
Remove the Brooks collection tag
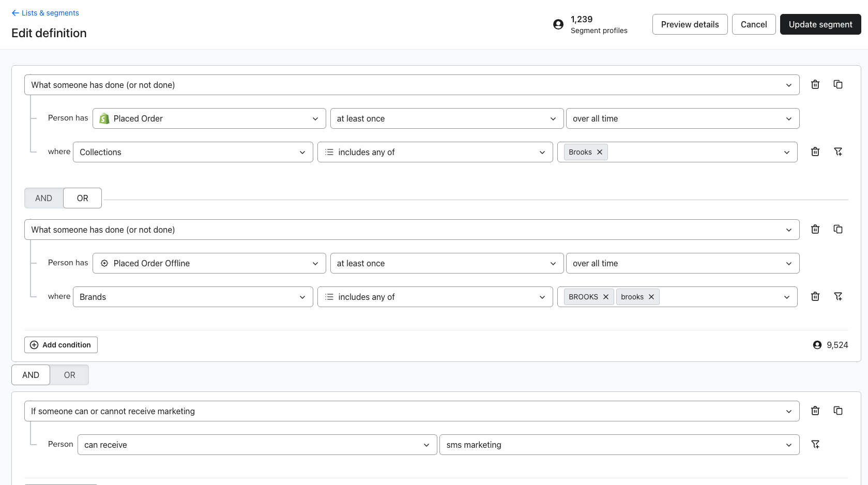coord(600,152)
